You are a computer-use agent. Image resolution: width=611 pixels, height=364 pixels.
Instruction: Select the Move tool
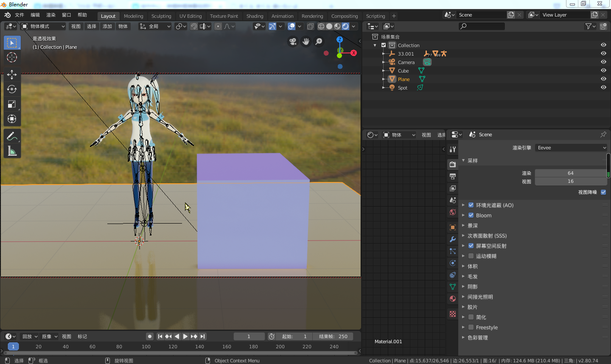12,74
